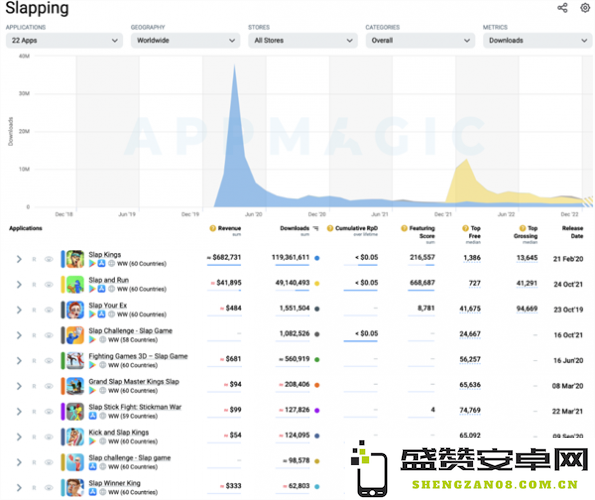Click Google Play icon under Grand Slap Master
This screenshot has height=500, width=595.
pos(92,391)
